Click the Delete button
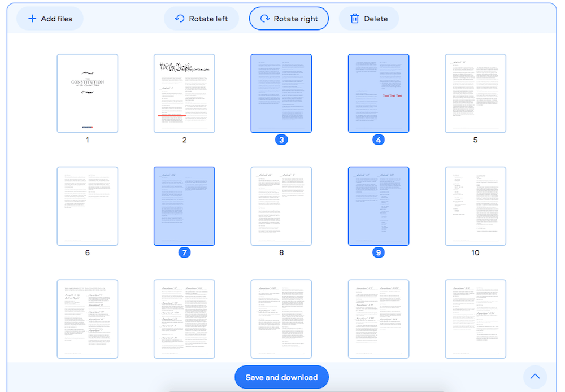 pos(369,18)
